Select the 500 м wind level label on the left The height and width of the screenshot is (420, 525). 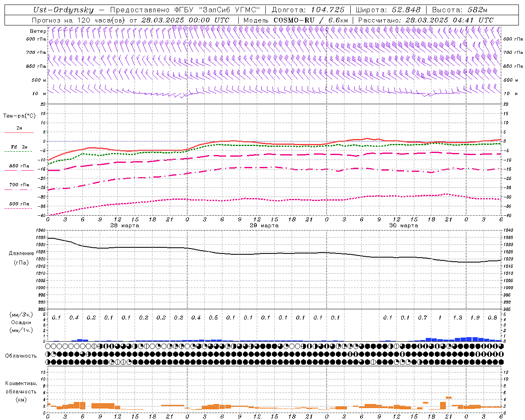tap(39, 80)
